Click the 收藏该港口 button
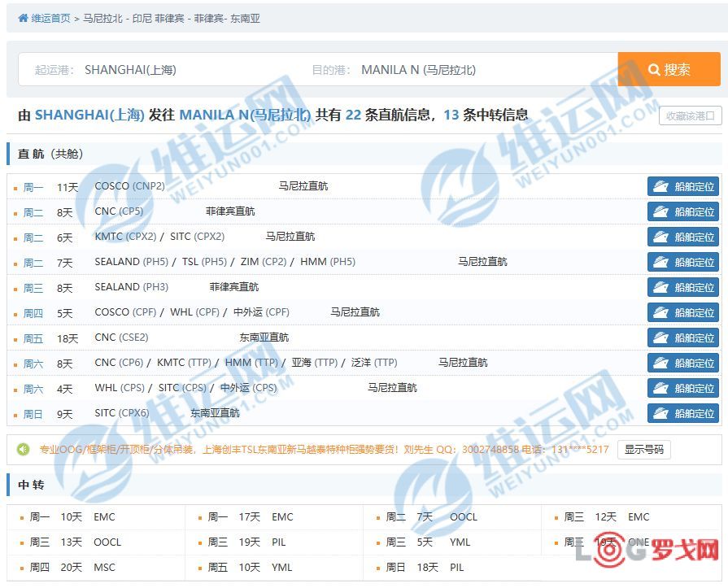The image size is (728, 588). pyautogui.click(x=690, y=115)
